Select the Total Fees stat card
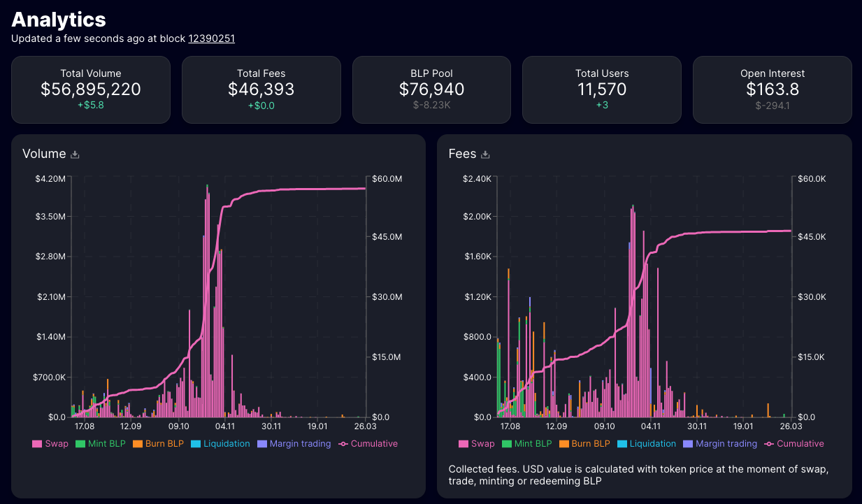Screen dimensions: 862x504 coord(261,89)
